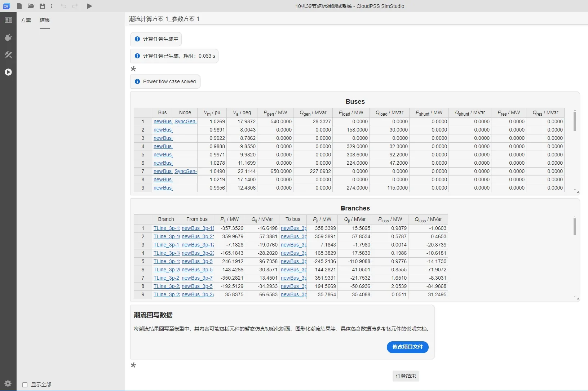Click the 修改项目文件 button
The width and height of the screenshot is (588, 391).
pyautogui.click(x=408, y=347)
